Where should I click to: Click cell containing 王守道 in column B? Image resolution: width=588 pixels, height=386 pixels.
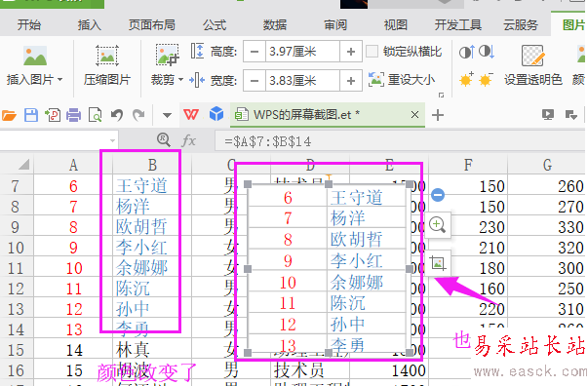click(152, 186)
